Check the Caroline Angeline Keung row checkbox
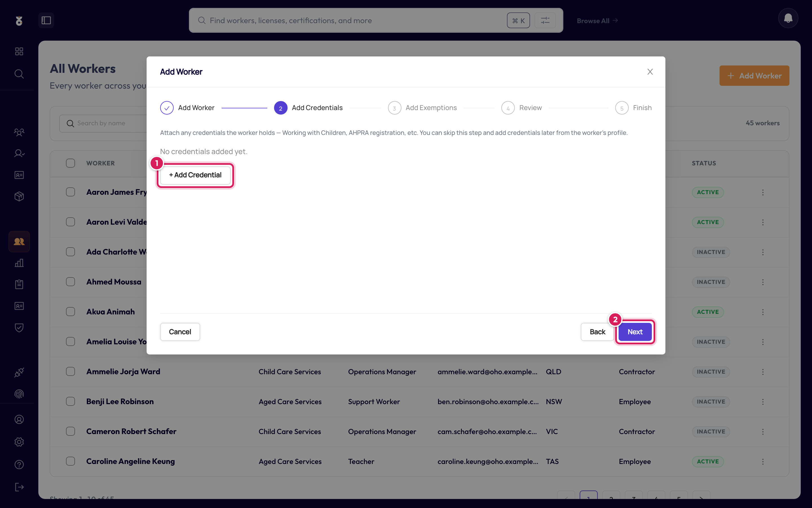This screenshot has height=508, width=812. [70, 461]
